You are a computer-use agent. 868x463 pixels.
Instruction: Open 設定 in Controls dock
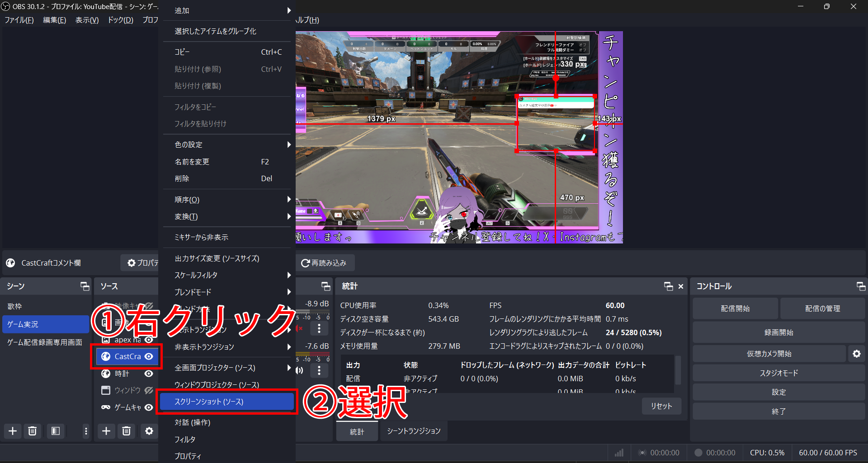tap(778, 392)
